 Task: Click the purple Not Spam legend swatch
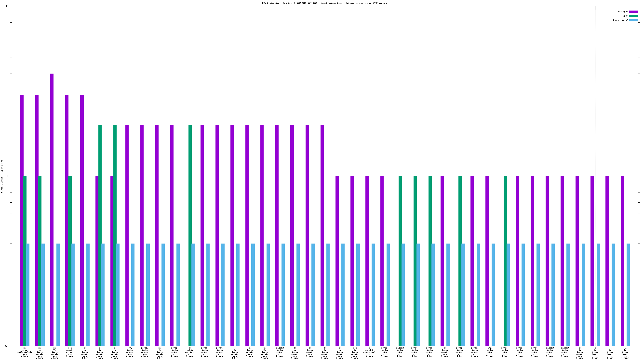coord(633,12)
